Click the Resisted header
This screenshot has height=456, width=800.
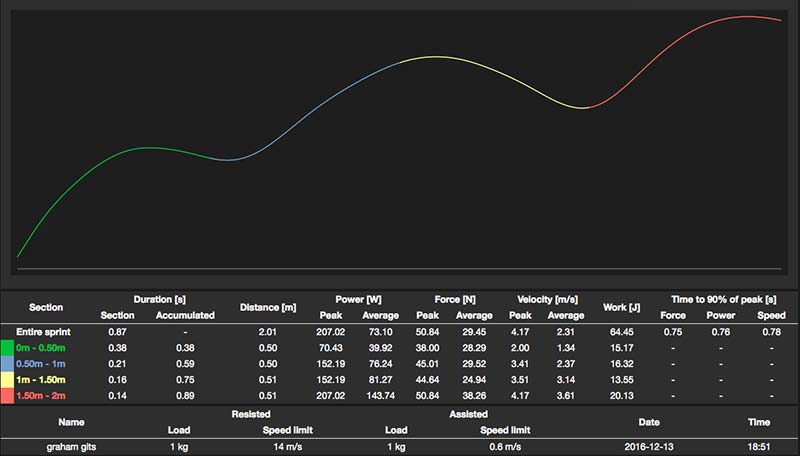point(251,414)
